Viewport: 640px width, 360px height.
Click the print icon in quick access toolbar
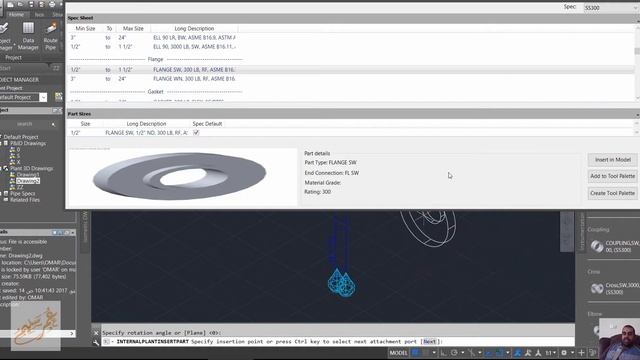click(x=52, y=4)
